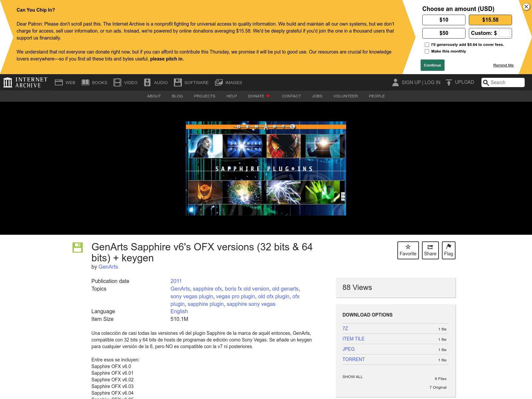Flag this item
Viewport: 532px width, 399px height.
tap(449, 250)
